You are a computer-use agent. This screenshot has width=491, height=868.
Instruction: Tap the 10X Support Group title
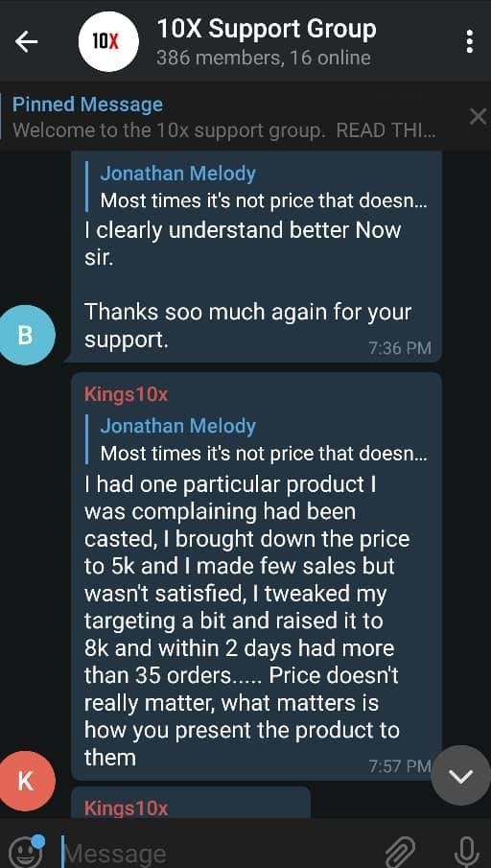[x=267, y=29]
